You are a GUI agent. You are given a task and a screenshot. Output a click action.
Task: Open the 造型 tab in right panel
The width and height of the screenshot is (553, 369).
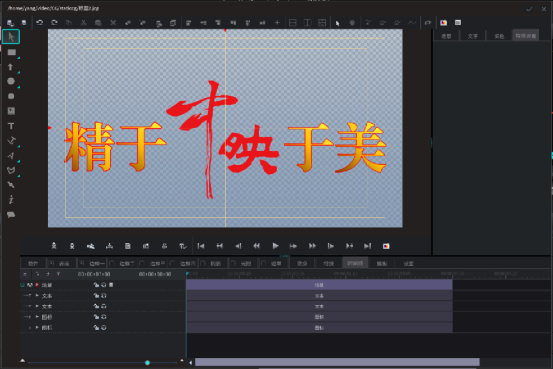pyautogui.click(x=446, y=36)
